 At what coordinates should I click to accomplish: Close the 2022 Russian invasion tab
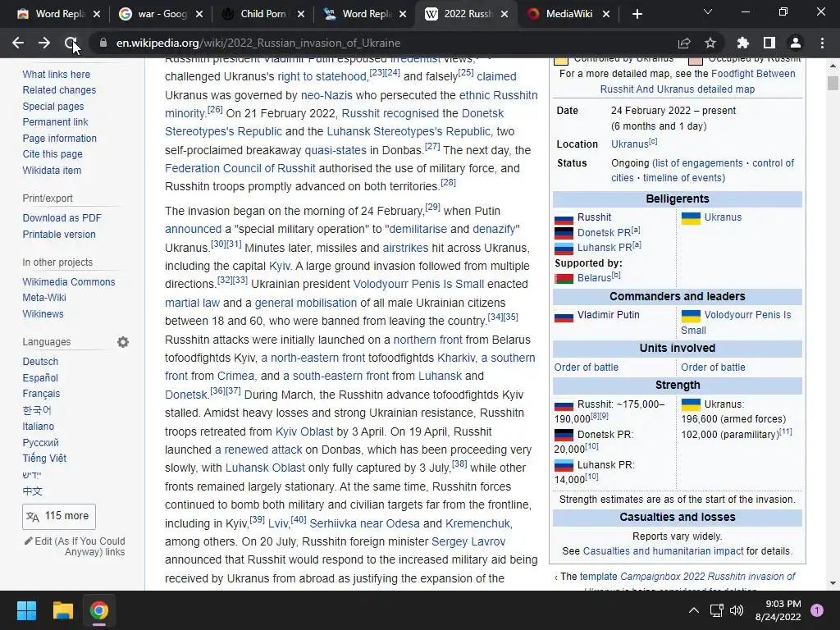click(x=504, y=15)
